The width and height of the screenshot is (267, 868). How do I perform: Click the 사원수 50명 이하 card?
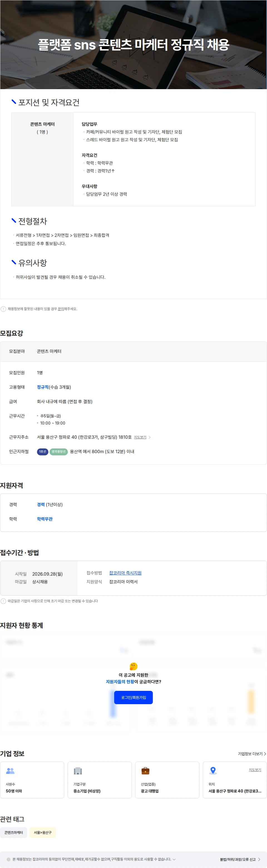[32, 780]
